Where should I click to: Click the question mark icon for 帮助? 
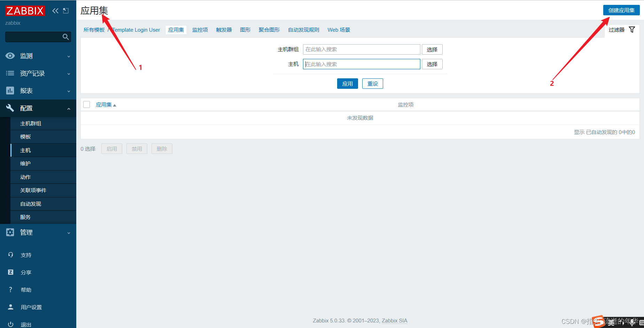pyautogui.click(x=10, y=290)
